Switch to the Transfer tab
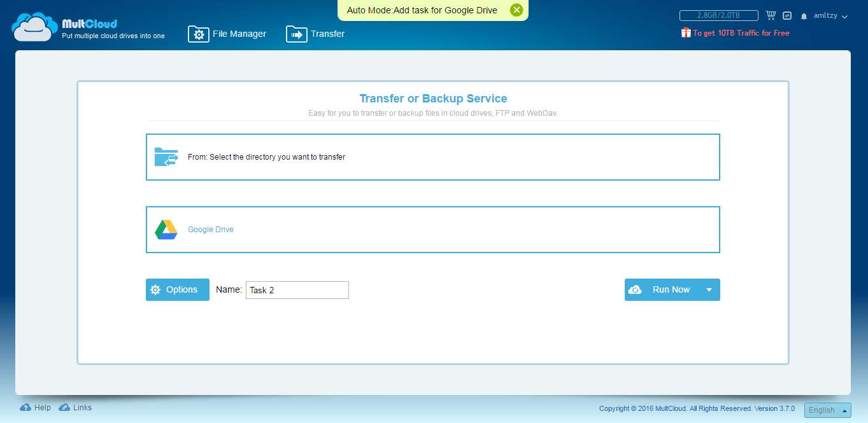 click(x=315, y=34)
